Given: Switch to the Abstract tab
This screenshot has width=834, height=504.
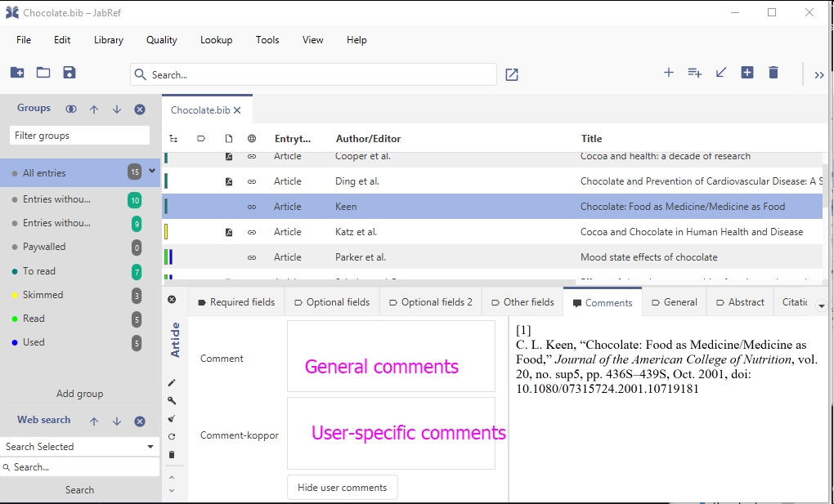Looking at the screenshot, I should click(x=740, y=302).
